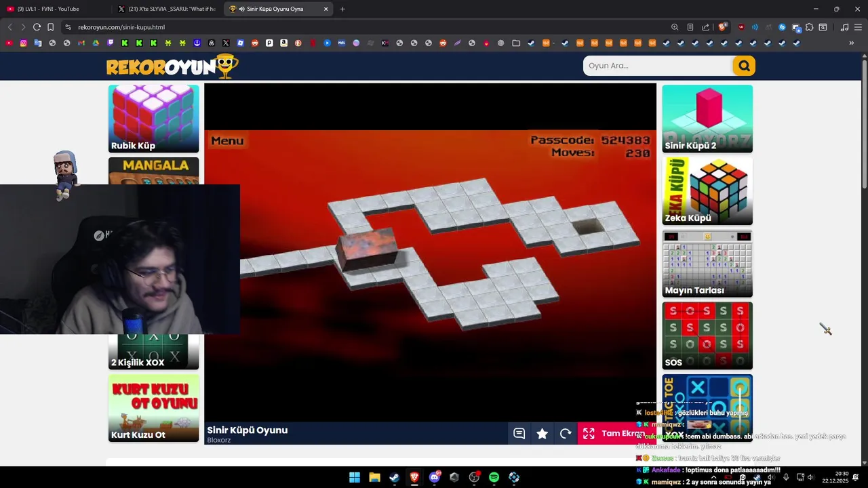Switch to LVL1 - FVN! YouTube tab
Image resolution: width=868 pixels, height=488 pixels.
coord(54,9)
